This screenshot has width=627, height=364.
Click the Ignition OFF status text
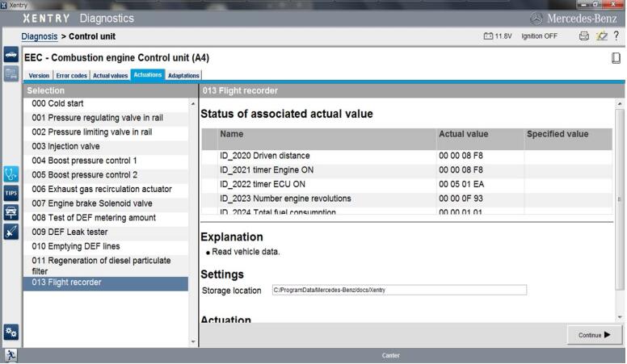[539, 36]
